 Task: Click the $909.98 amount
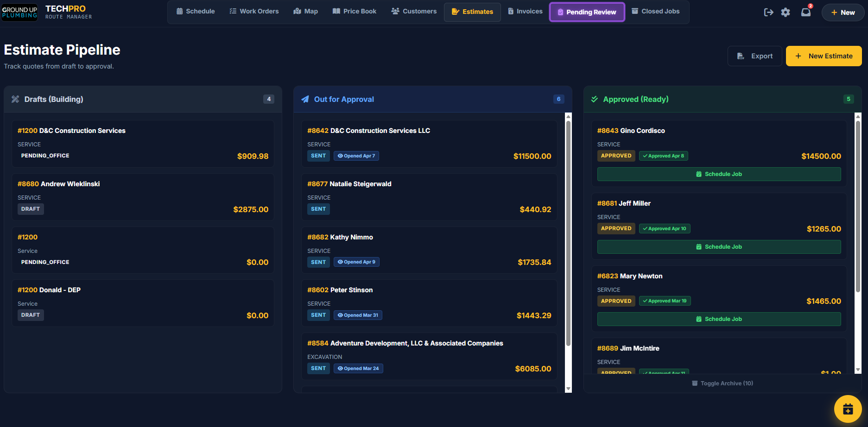[253, 157]
